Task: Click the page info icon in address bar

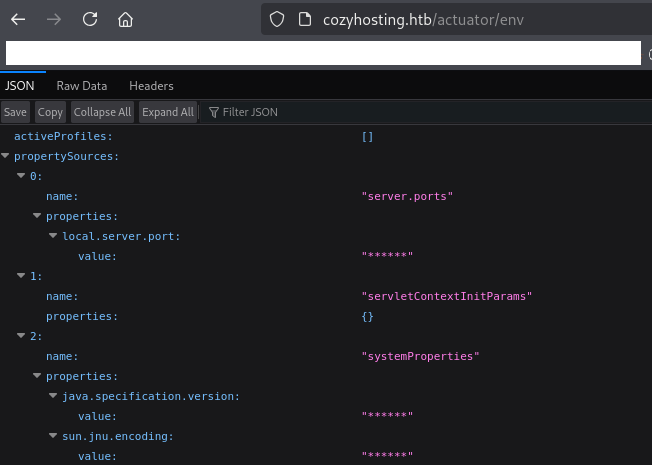Action: point(305,19)
